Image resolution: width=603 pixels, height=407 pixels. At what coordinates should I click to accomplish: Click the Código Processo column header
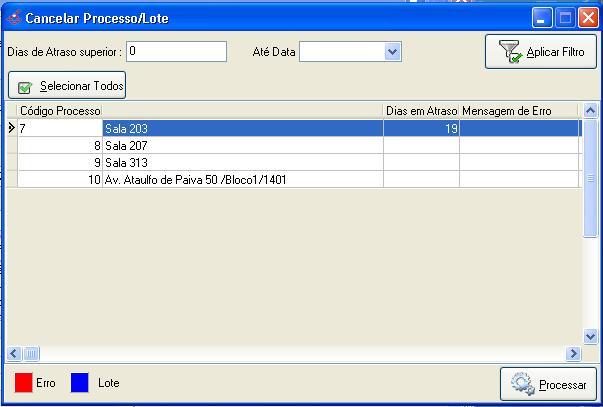(x=60, y=111)
